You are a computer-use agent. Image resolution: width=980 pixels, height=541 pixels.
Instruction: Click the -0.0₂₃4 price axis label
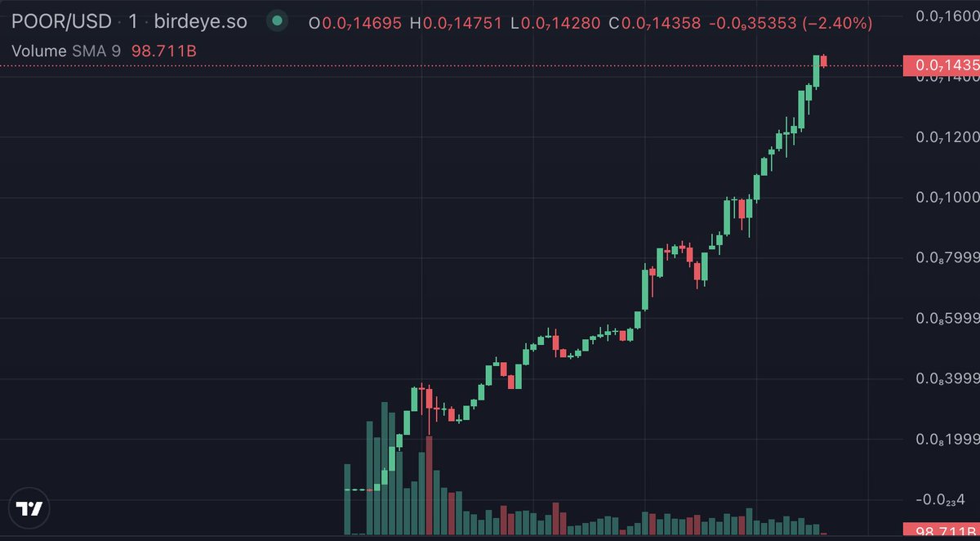[940, 499]
